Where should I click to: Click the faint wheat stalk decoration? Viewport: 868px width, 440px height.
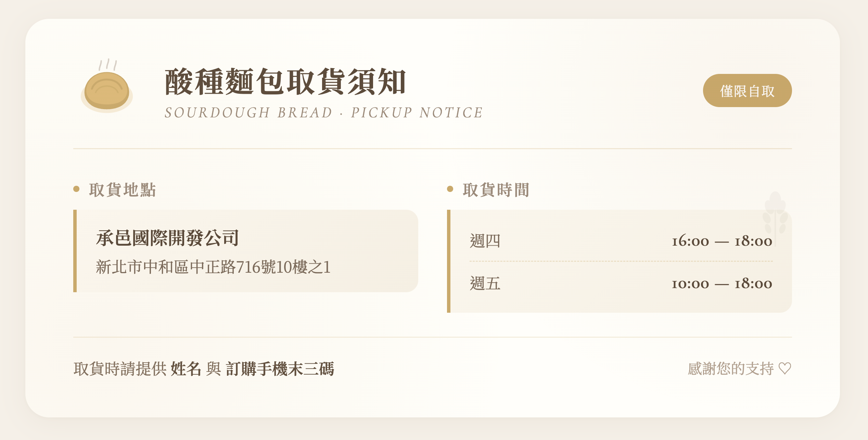click(x=775, y=216)
